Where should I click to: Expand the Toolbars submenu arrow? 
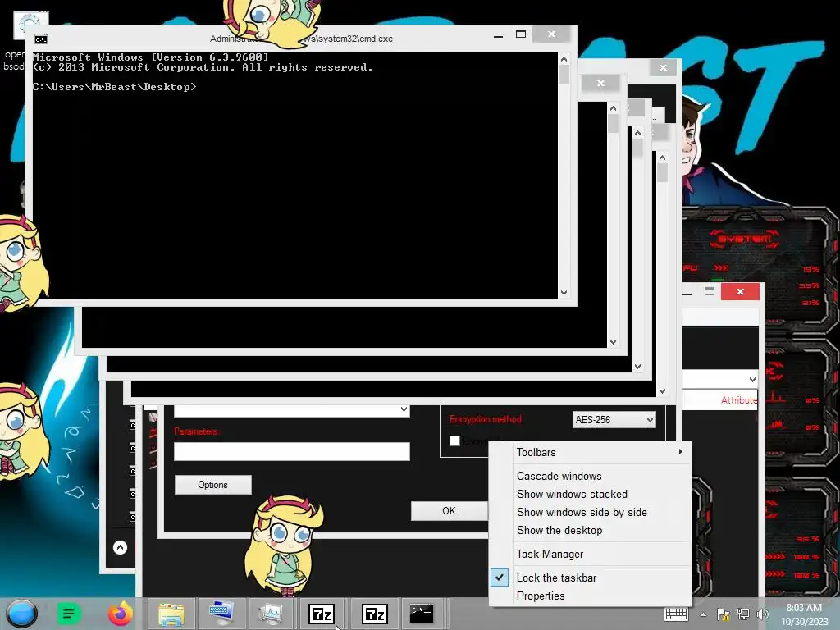pos(680,452)
